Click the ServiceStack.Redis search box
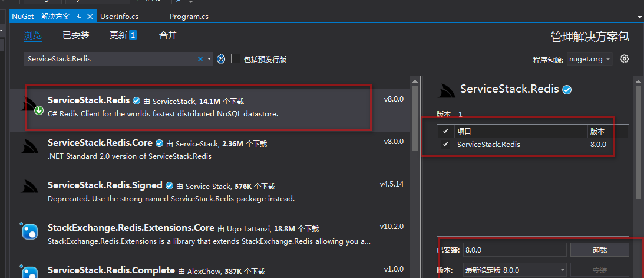Viewport: 644px width, 278px height. tap(111, 59)
